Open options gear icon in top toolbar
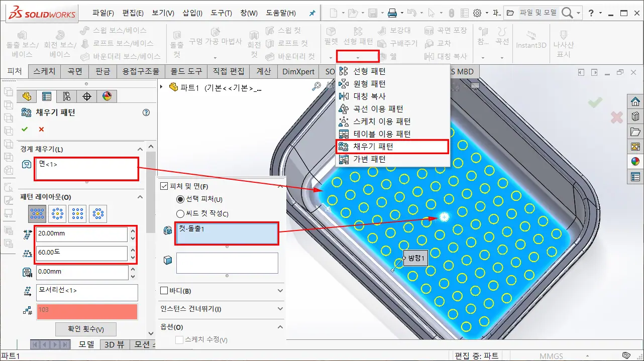Screen dimensions: 644x361 click(x=477, y=13)
